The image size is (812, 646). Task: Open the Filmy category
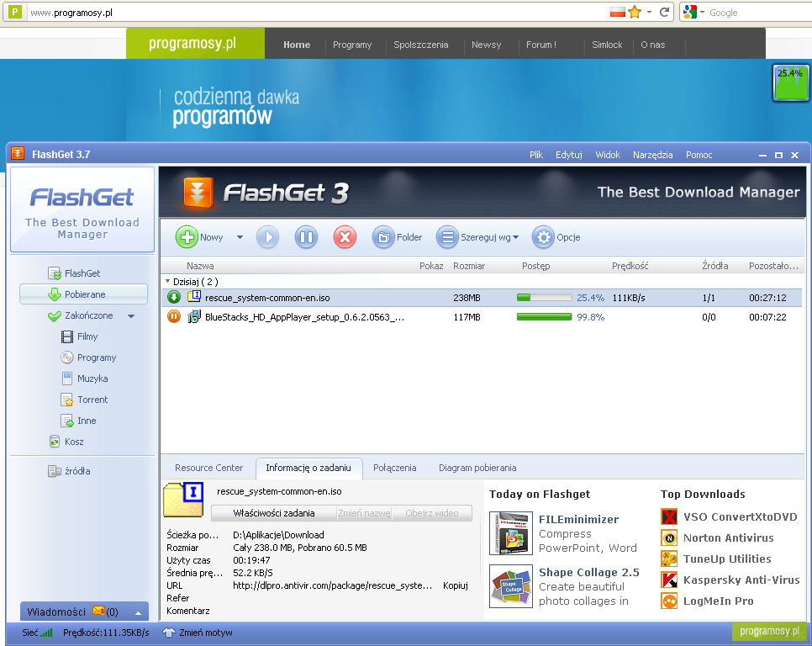[x=79, y=336]
